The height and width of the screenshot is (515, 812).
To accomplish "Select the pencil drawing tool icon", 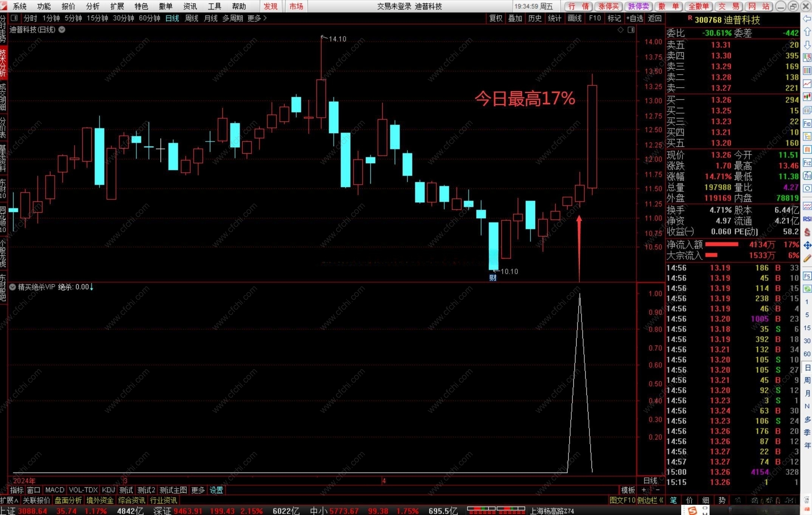I will click(807, 258).
